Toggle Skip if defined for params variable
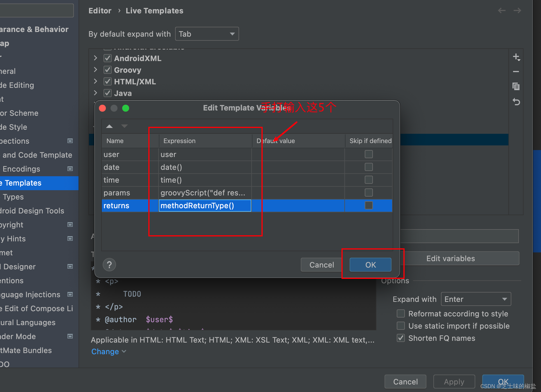 (369, 193)
